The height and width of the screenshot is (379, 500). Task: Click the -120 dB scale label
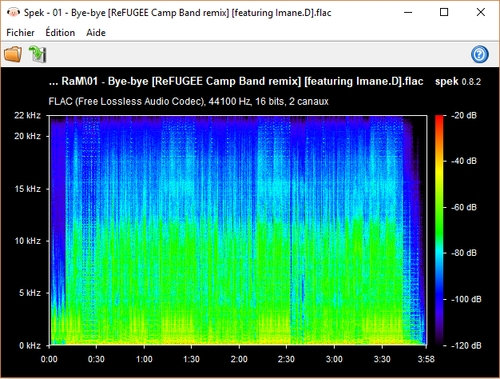[x=466, y=345]
